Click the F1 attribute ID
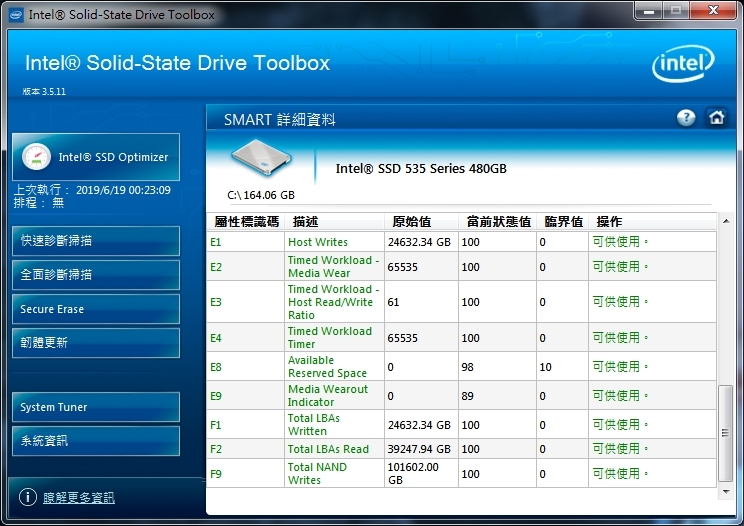Image resolution: width=744 pixels, height=526 pixels. coord(215,425)
